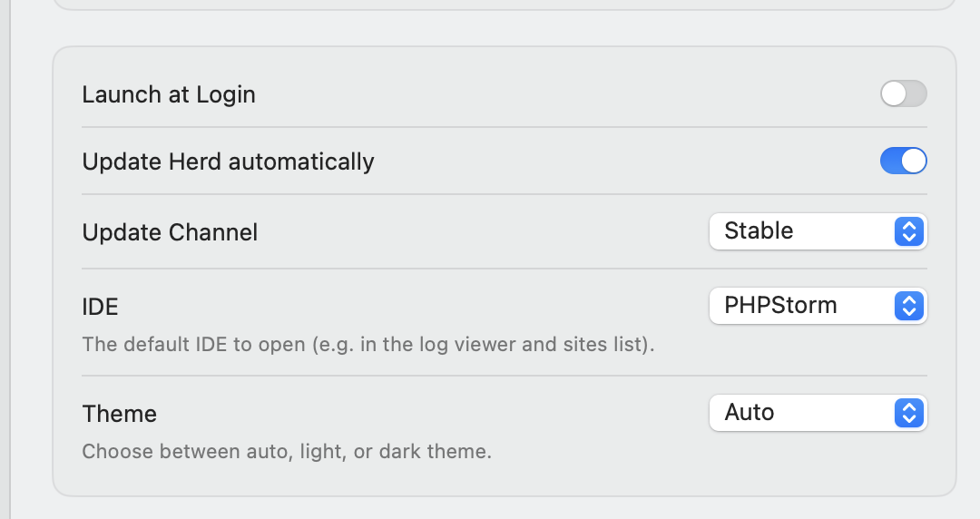
Task: Click the blue chevron arrows beside PHPStorm
Action: (x=908, y=306)
